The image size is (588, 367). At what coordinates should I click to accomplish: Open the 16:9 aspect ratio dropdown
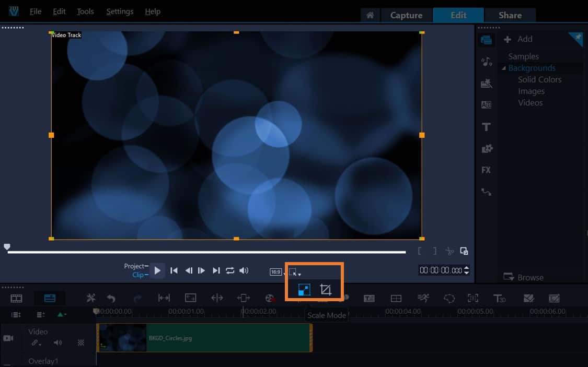click(x=276, y=272)
